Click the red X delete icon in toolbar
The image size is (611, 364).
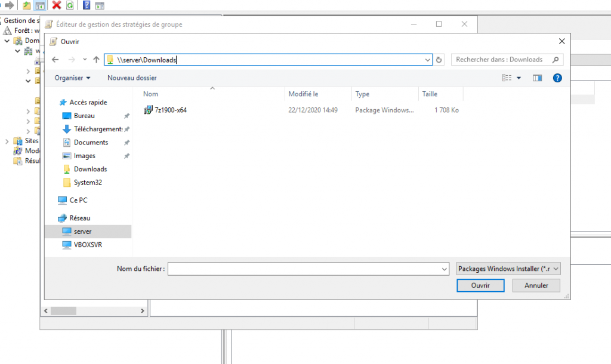pyautogui.click(x=57, y=5)
